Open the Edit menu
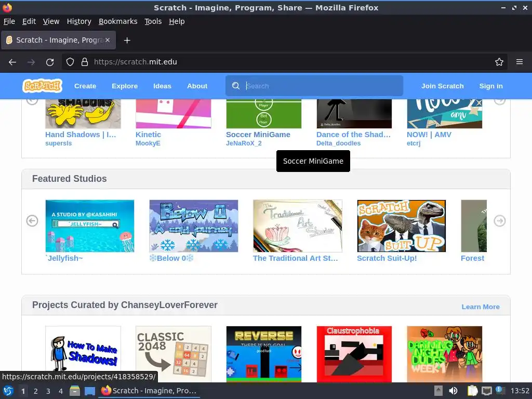This screenshot has height=399, width=532. pyautogui.click(x=29, y=21)
